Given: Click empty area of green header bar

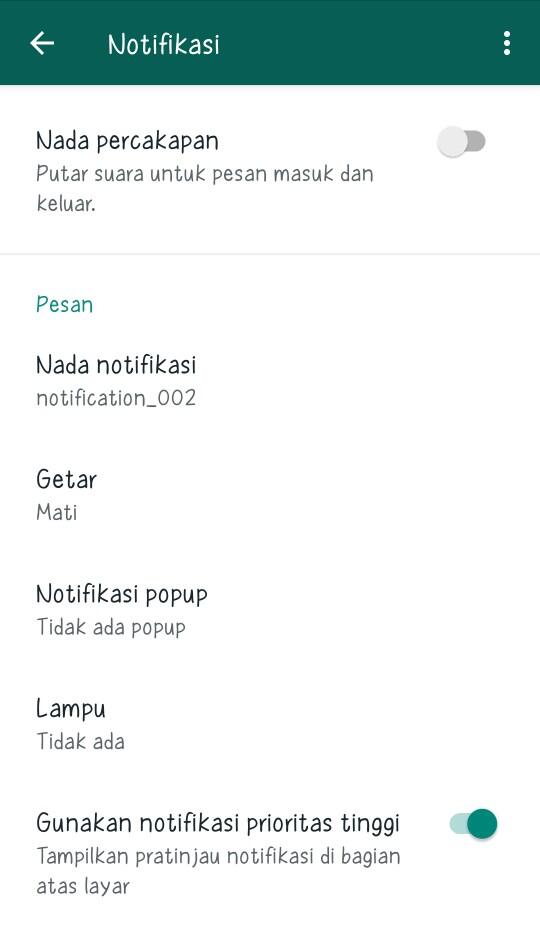Looking at the screenshot, I should tap(357, 43).
